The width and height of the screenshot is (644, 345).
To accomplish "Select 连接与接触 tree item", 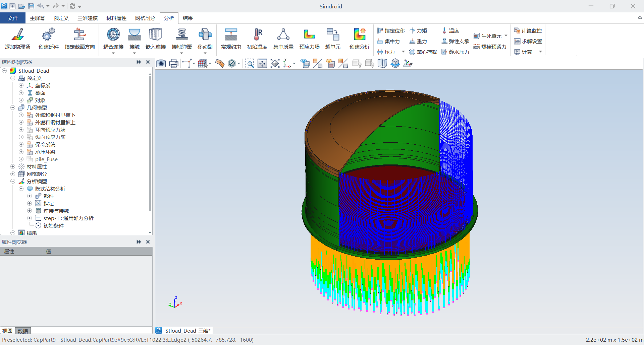I will click(x=56, y=211).
